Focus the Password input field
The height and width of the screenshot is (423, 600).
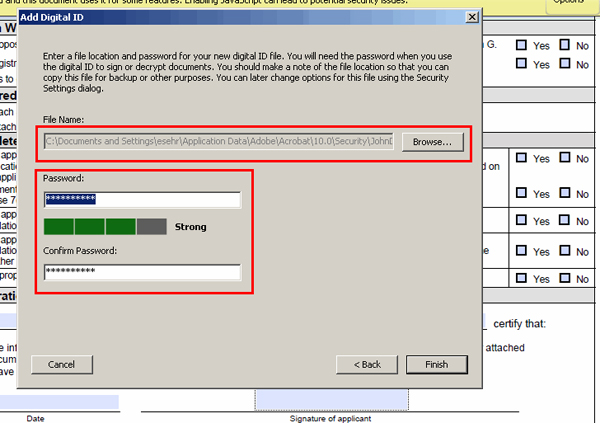click(x=142, y=199)
